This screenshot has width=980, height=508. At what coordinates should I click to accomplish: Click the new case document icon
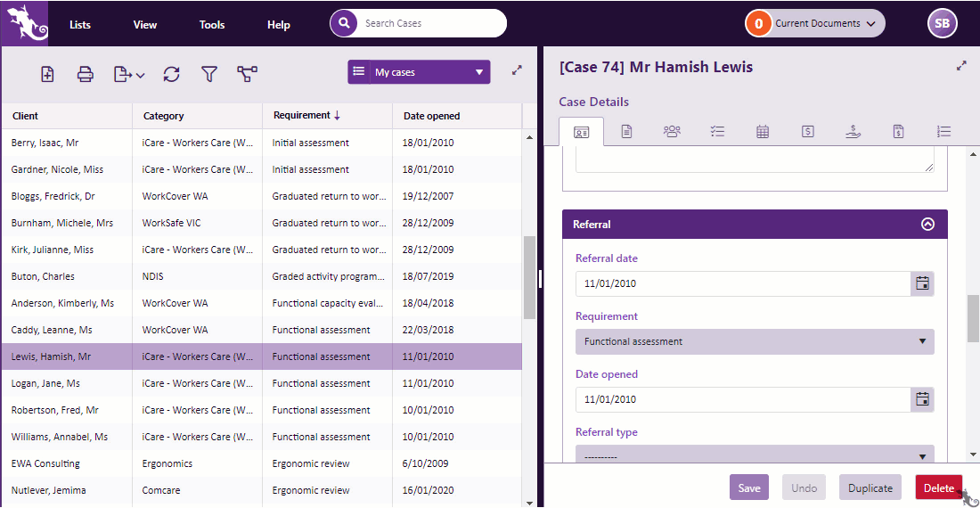(x=47, y=74)
